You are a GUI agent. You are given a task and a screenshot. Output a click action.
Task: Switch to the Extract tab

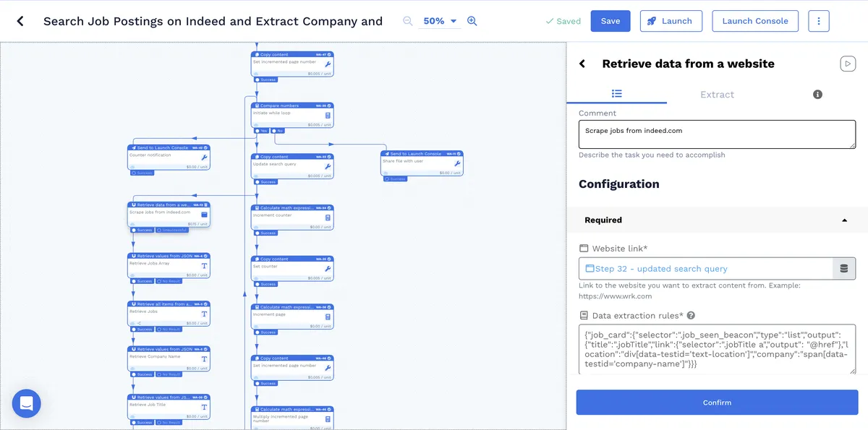(x=717, y=95)
